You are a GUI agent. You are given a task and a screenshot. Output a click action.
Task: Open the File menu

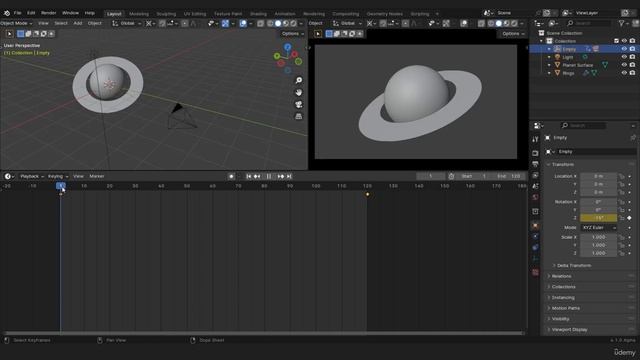pyautogui.click(x=18, y=13)
